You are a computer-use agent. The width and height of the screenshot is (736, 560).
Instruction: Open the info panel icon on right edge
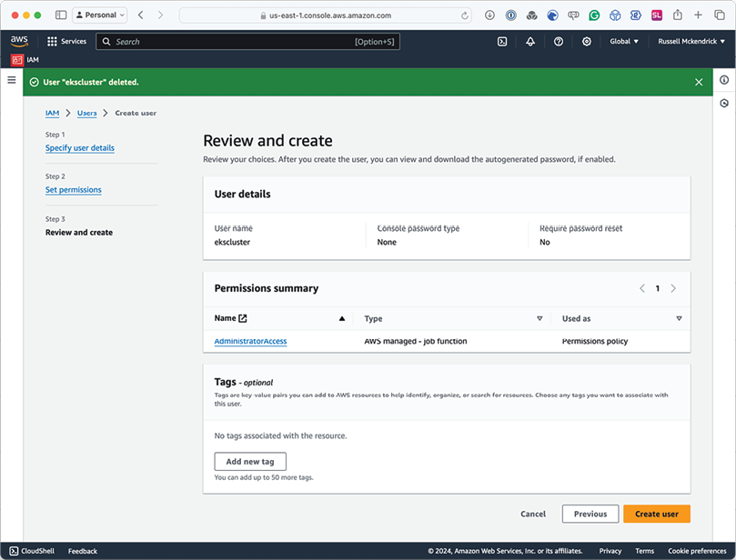(723, 81)
